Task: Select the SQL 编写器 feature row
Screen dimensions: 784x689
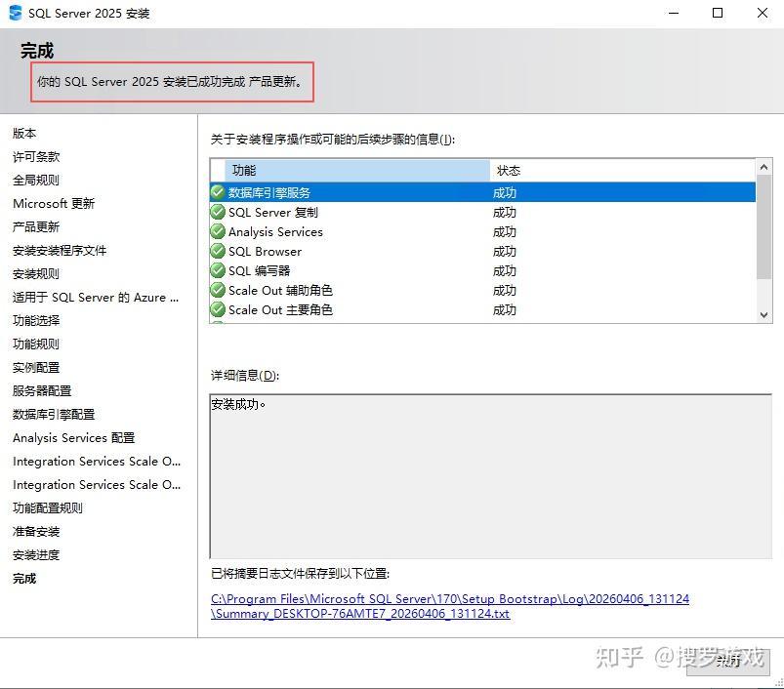Action: tap(482, 270)
